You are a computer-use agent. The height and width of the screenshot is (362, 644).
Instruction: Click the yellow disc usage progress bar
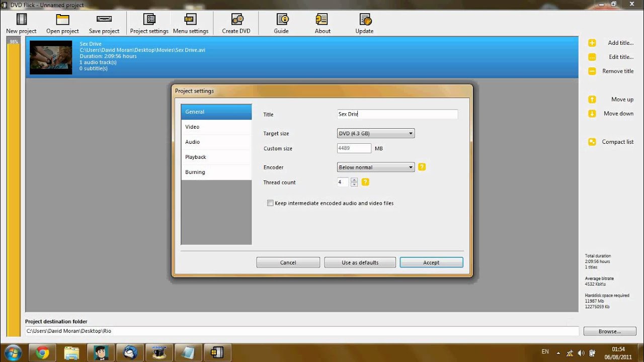[14, 187]
